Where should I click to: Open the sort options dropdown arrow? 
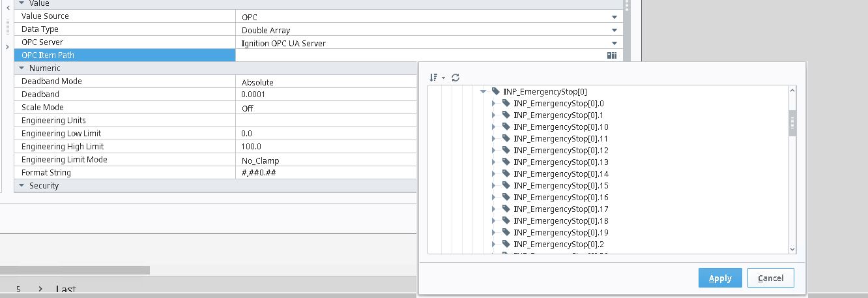click(x=443, y=78)
